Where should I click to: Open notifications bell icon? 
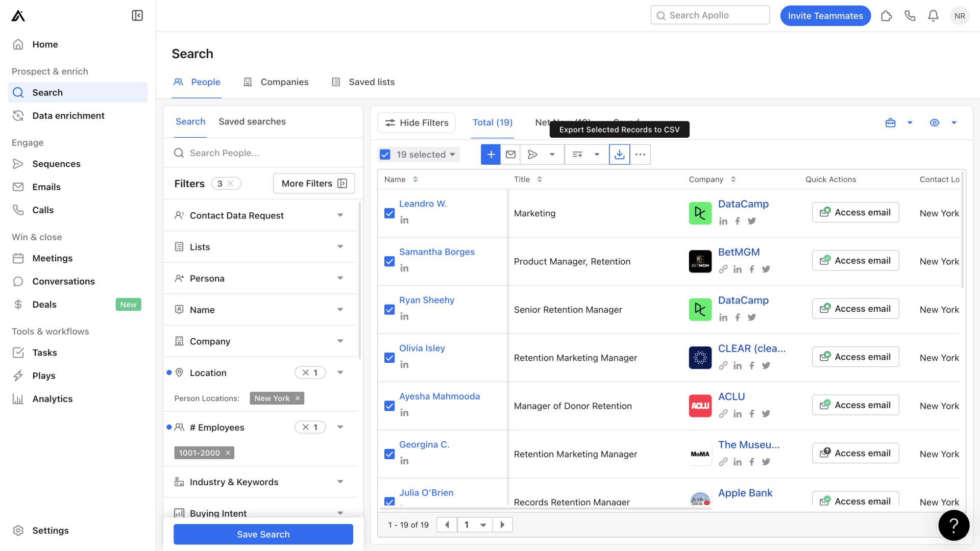click(x=933, y=16)
